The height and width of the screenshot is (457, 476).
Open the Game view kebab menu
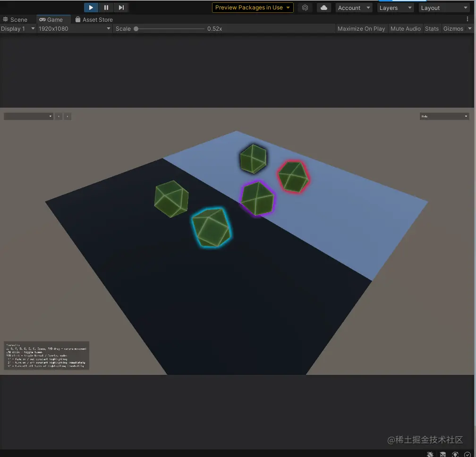click(467, 19)
